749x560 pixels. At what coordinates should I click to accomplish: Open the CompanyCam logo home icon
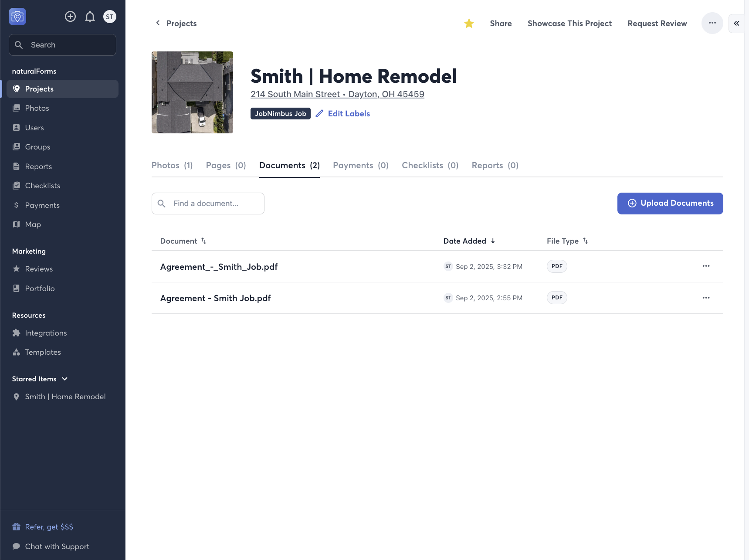coord(17,17)
